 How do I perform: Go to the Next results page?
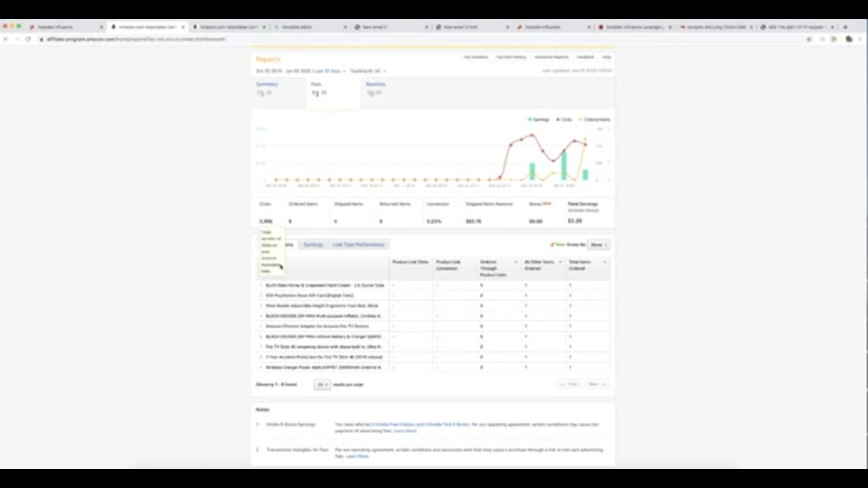596,384
